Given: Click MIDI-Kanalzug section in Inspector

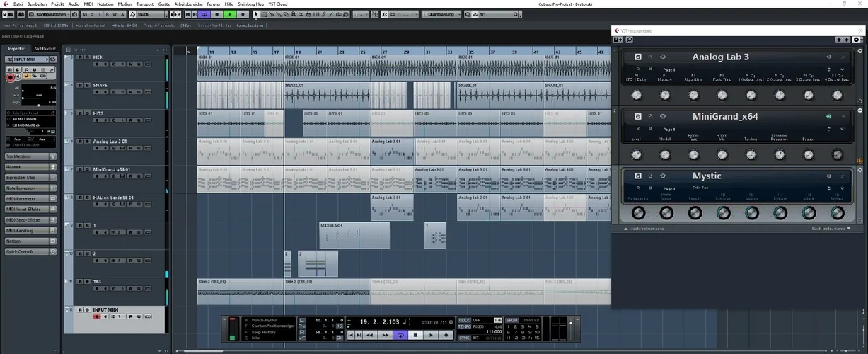Looking at the screenshot, I should tap(31, 230).
